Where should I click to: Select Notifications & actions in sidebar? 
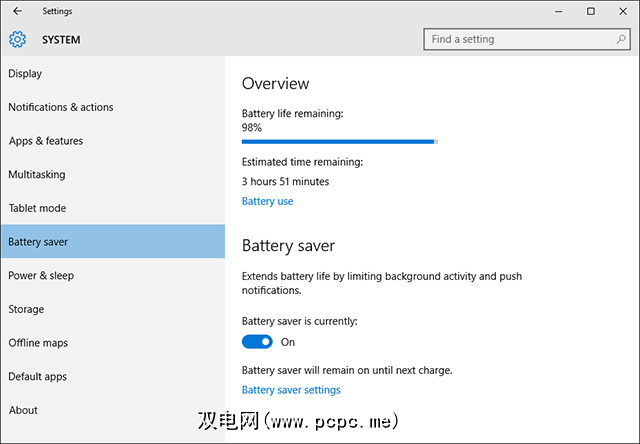tap(61, 107)
